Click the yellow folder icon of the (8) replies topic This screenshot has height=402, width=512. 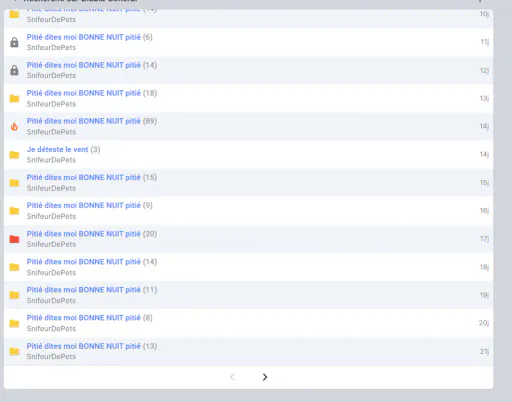coord(14,323)
